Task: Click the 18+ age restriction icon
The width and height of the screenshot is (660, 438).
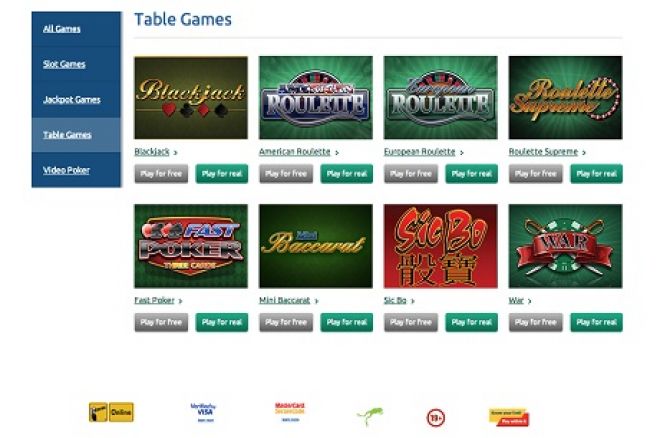Action: [436, 418]
